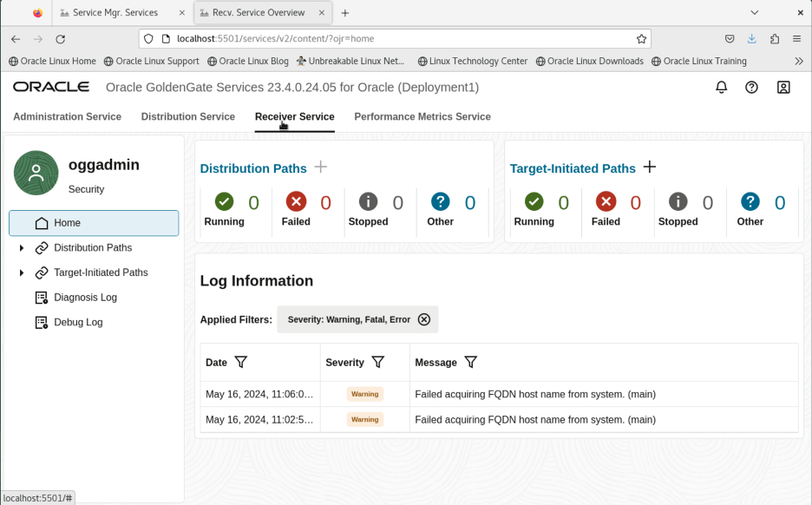Remove the Severity applied filter chip
Image resolution: width=812 pixels, height=505 pixels.
[x=424, y=319]
